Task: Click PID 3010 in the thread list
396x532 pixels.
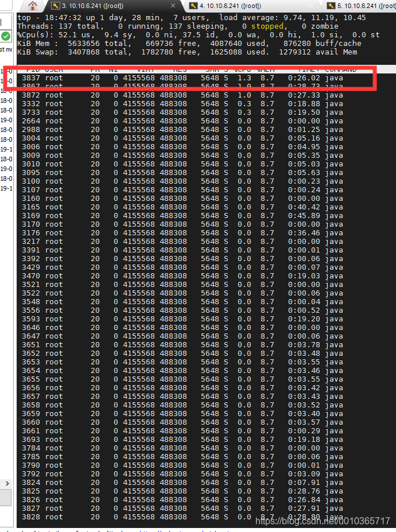Action: pos(31,164)
